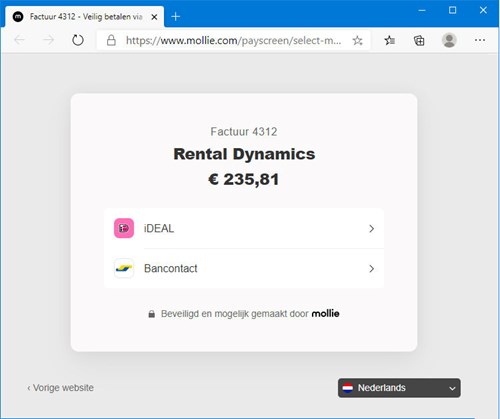Viewport: 500px width, 419px height.
Task: Click the browser Forward arrow
Action: point(49,40)
